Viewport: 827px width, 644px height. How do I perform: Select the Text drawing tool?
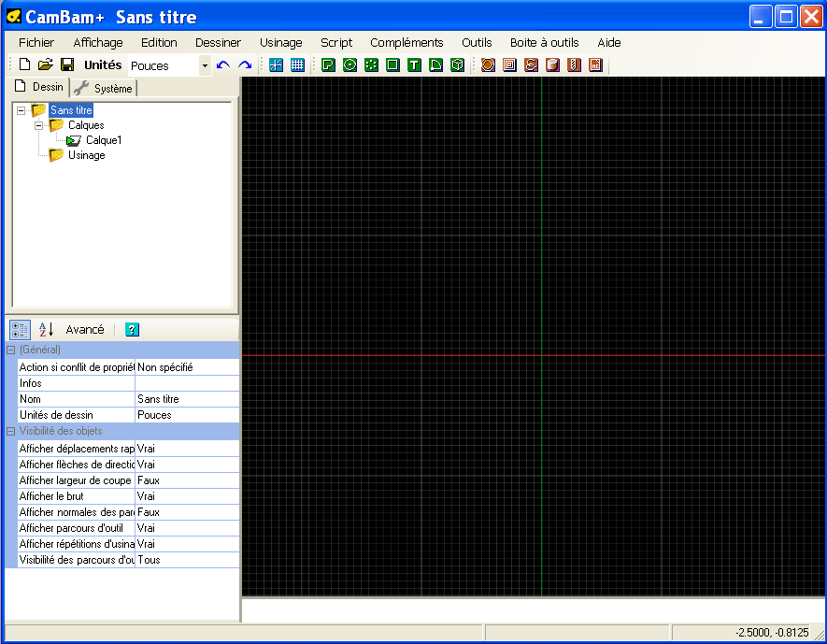tap(415, 64)
